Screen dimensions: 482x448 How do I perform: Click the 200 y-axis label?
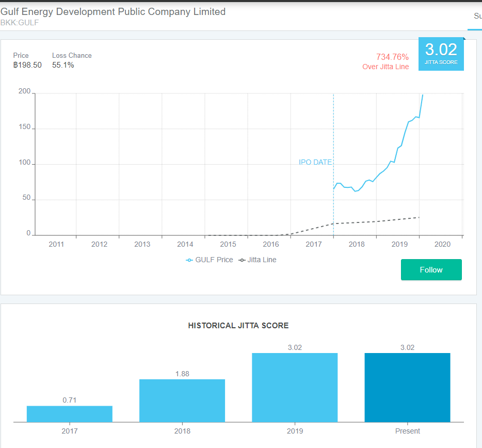click(x=25, y=91)
